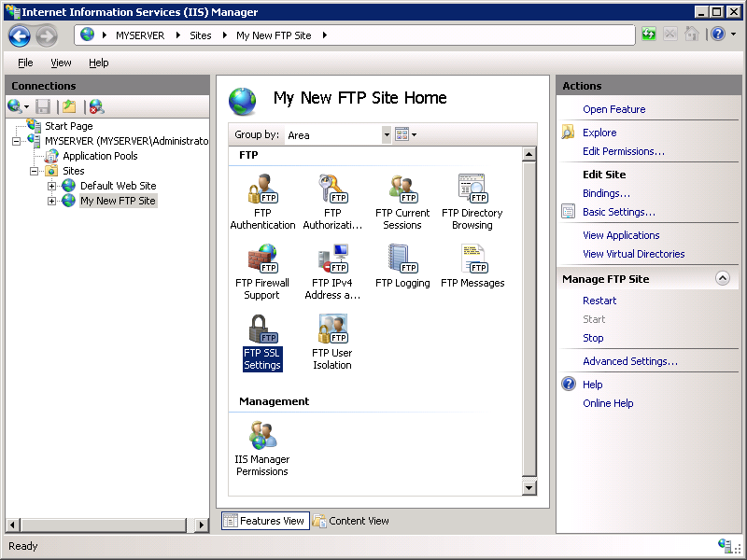Open FTP SSL Settings

(261, 340)
